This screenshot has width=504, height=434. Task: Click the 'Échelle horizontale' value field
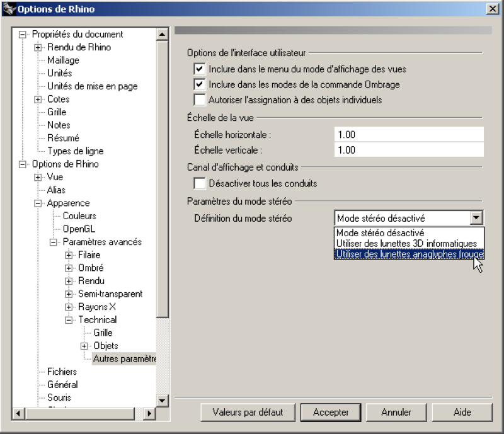[x=409, y=134]
